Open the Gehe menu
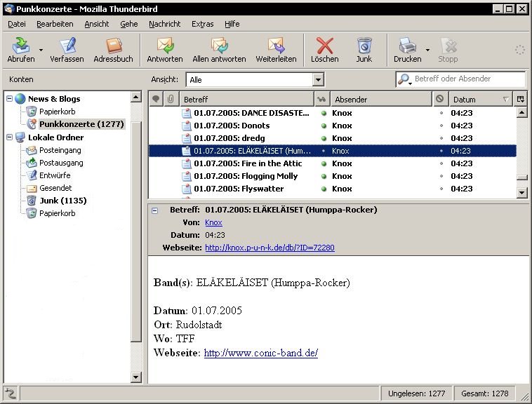 coord(129,24)
